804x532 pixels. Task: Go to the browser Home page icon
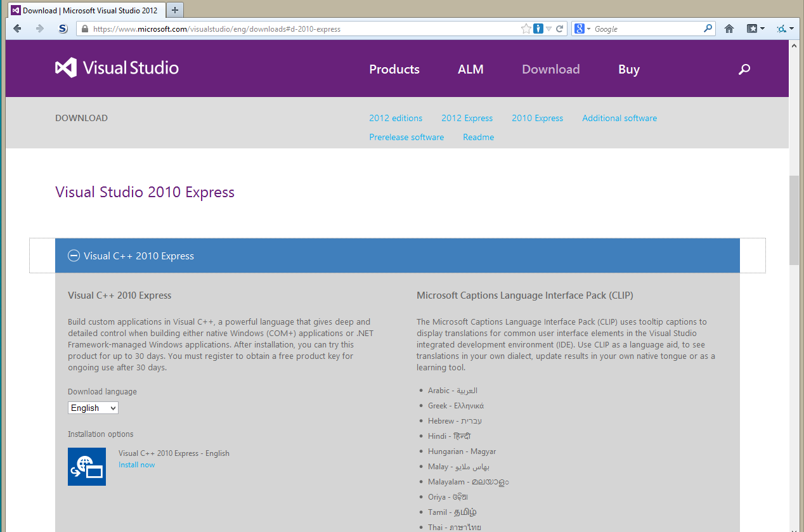pos(729,29)
